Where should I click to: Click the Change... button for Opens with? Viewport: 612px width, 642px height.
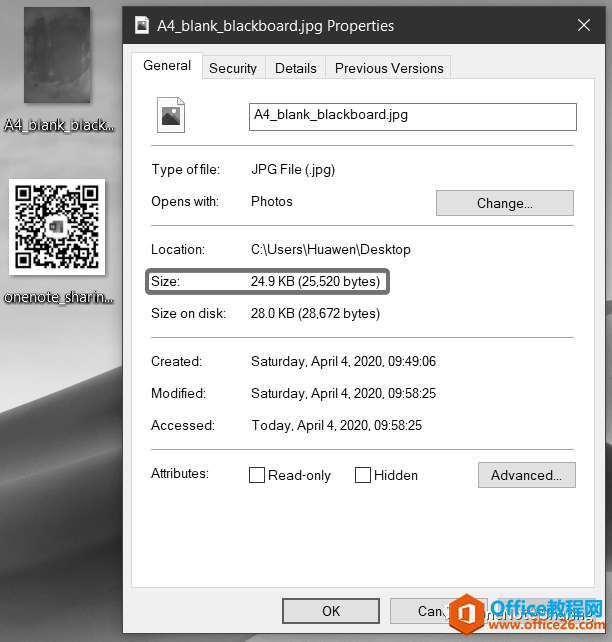coord(505,203)
